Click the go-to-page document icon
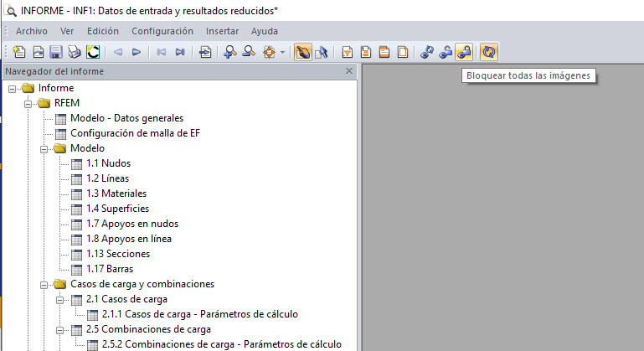This screenshot has width=644, height=351. [205, 52]
